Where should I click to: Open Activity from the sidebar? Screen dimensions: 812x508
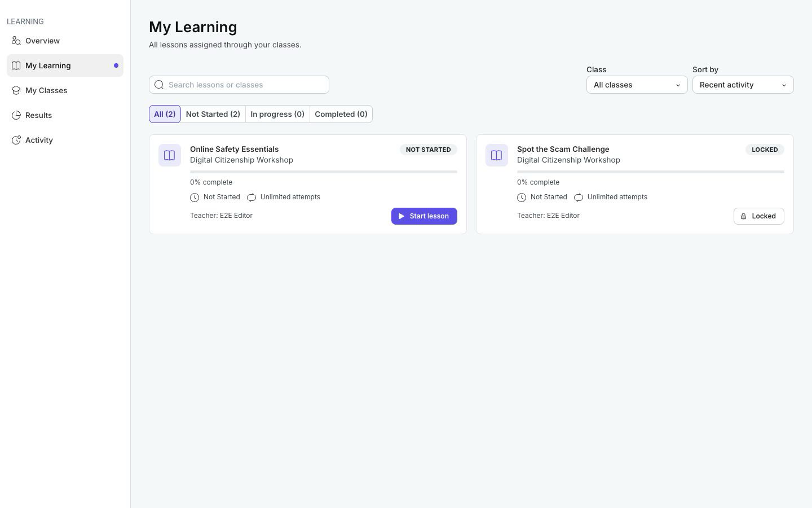[65, 140]
